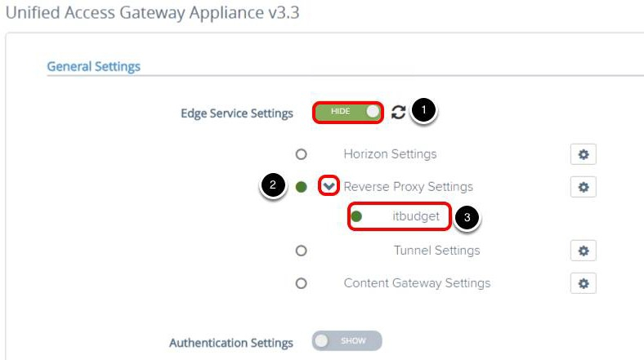Toggle Authentication Settings to show
Image resolution: width=644 pixels, height=360 pixels.
(347, 341)
